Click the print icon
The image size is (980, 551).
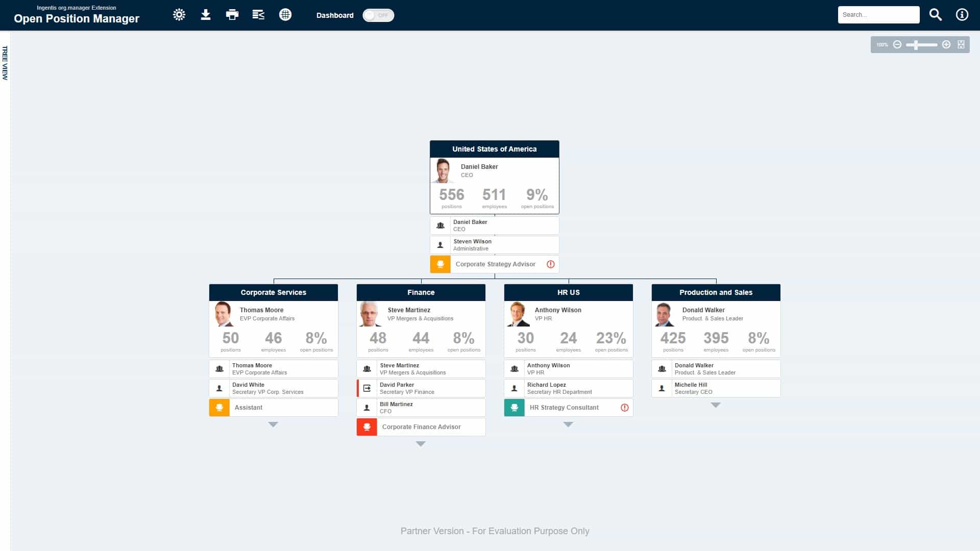click(x=232, y=15)
